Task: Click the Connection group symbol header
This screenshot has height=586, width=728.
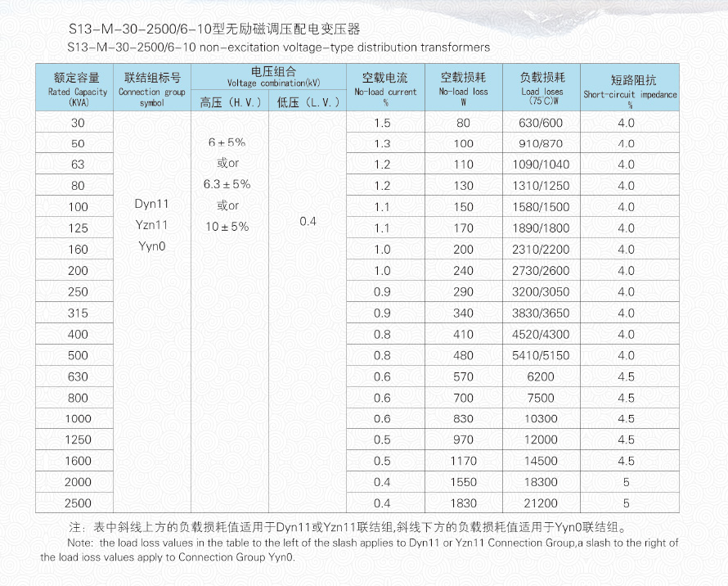Action: coord(151,86)
